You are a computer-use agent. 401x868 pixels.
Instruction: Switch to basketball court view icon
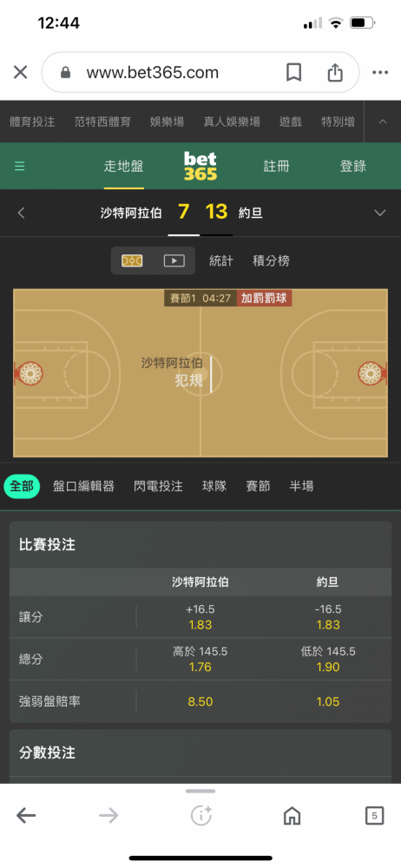[x=132, y=260]
